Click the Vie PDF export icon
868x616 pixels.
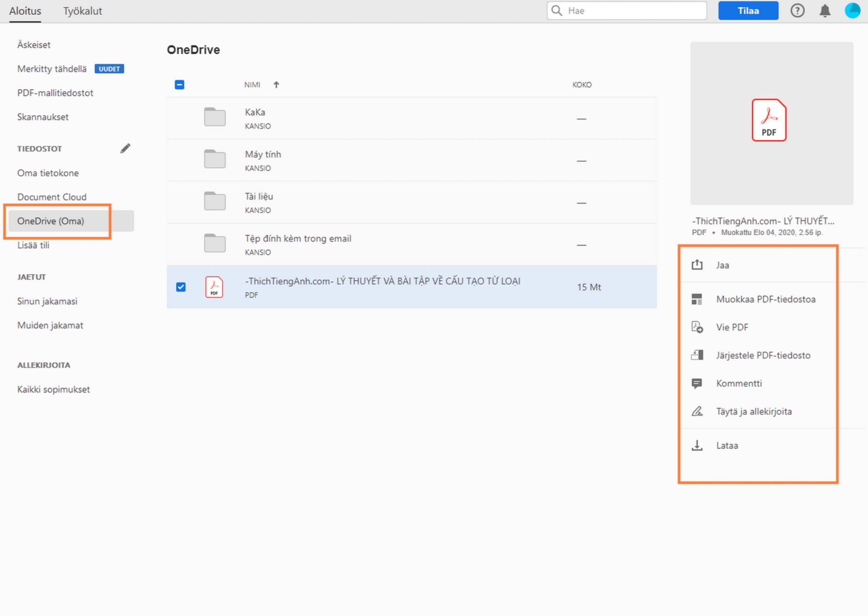click(698, 327)
